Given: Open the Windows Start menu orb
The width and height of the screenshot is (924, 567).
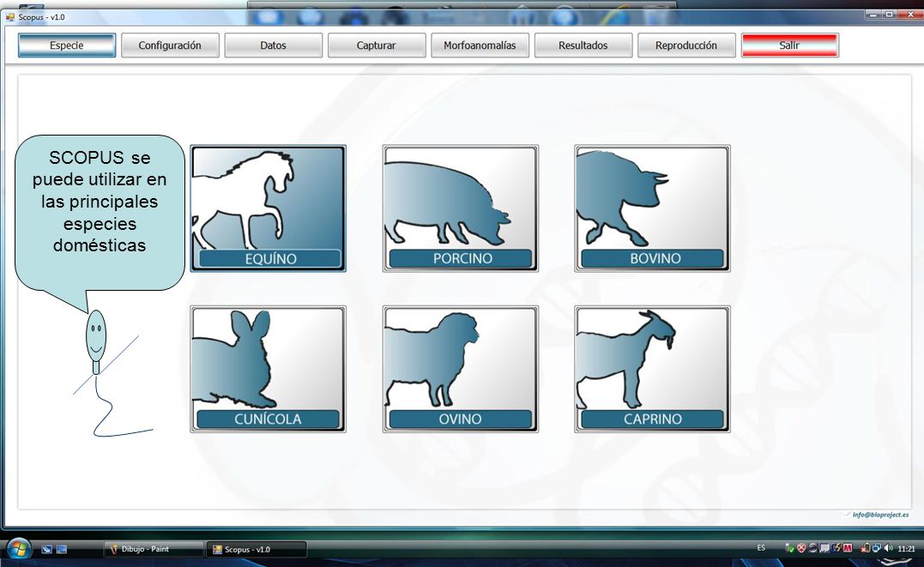Looking at the screenshot, I should pos(18,549).
